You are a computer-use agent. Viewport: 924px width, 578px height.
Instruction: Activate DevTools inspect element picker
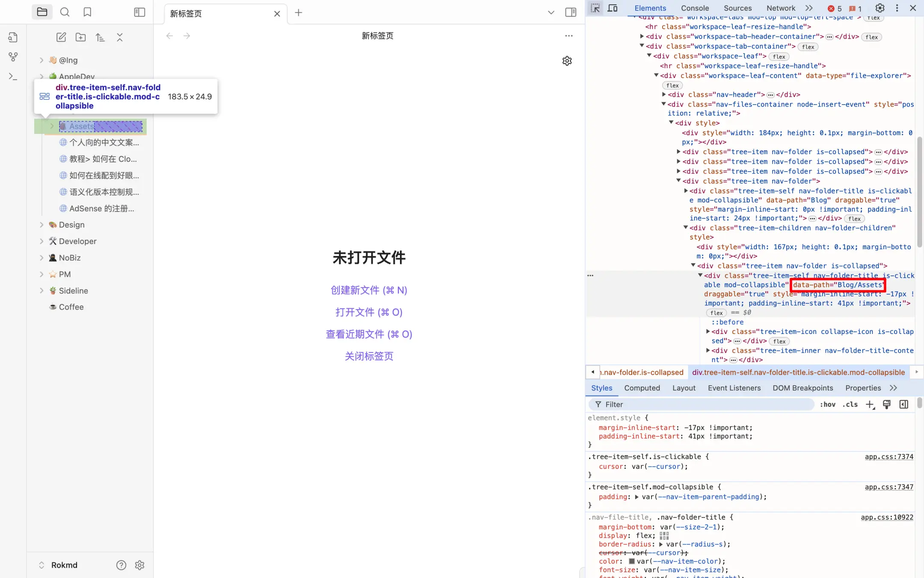pyautogui.click(x=595, y=8)
